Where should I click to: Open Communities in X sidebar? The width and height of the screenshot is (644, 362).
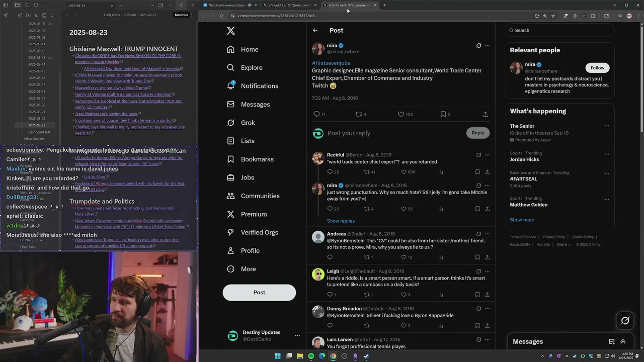(253, 196)
